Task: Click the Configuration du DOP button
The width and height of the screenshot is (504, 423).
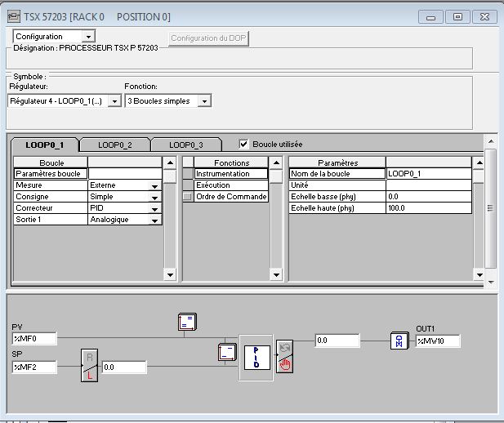Action: point(209,38)
